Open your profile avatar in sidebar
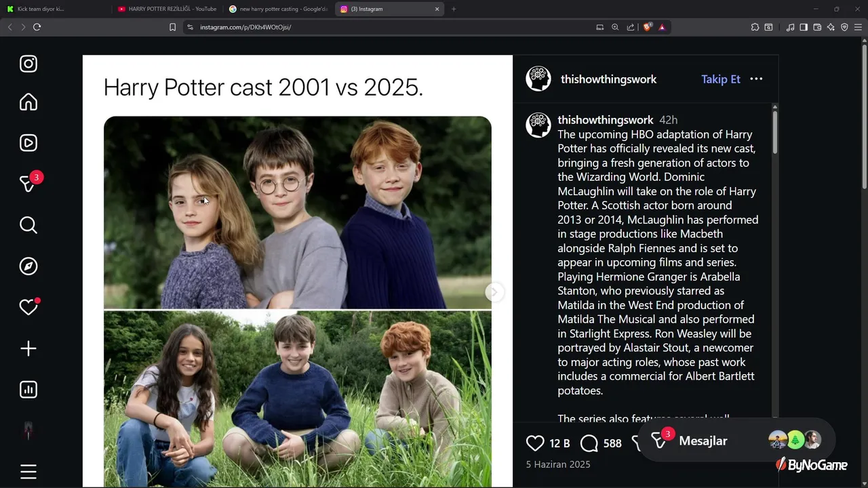Image resolution: width=868 pixels, height=488 pixels. pos(28,430)
